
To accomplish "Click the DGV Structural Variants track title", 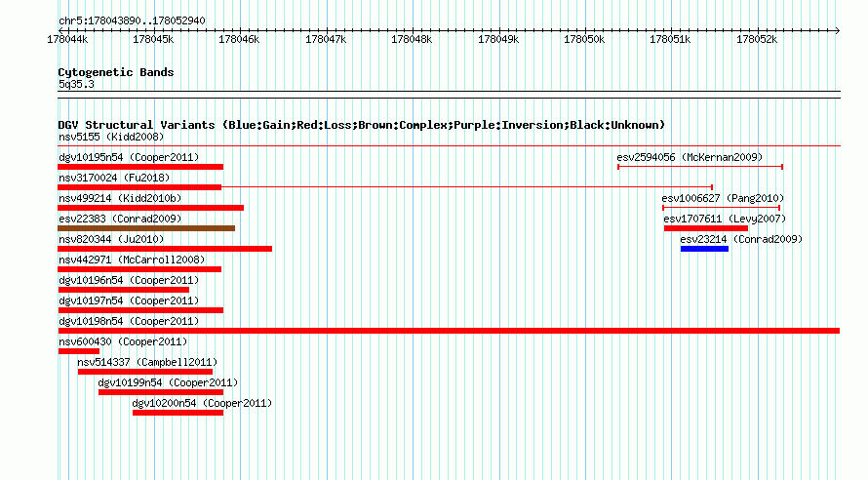I will (x=361, y=125).
